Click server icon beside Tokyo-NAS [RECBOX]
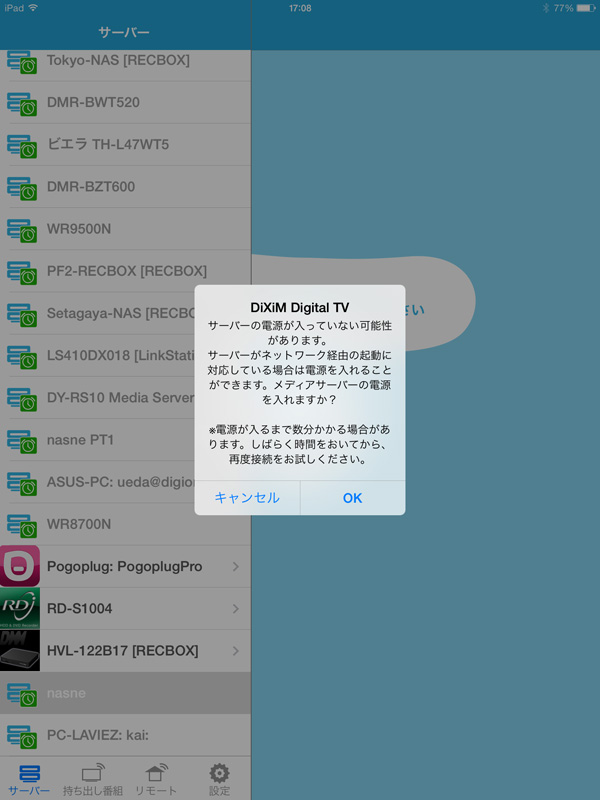 pos(22,62)
